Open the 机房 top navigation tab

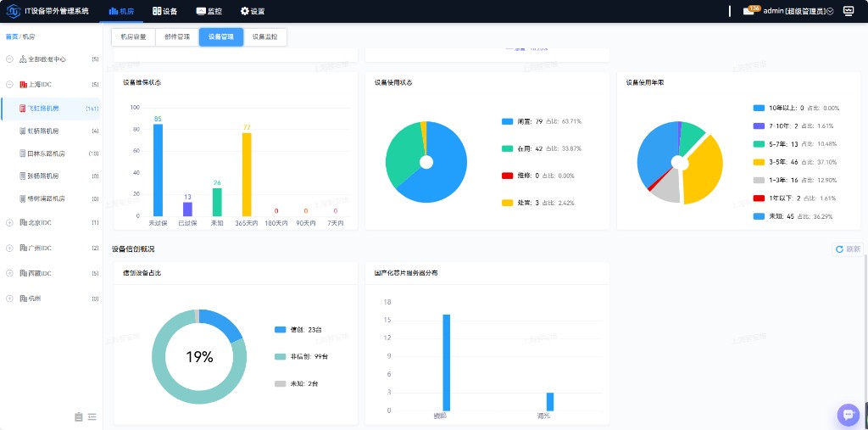pos(121,11)
